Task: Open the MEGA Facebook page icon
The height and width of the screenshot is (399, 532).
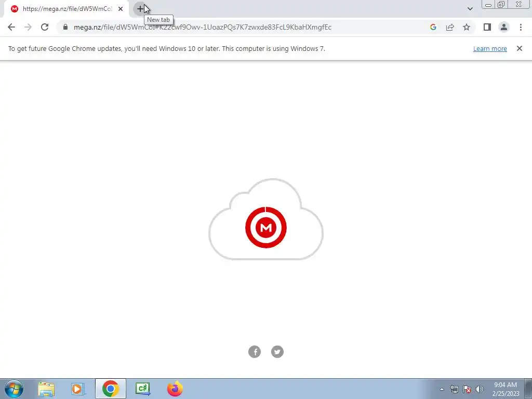Action: tap(255, 352)
